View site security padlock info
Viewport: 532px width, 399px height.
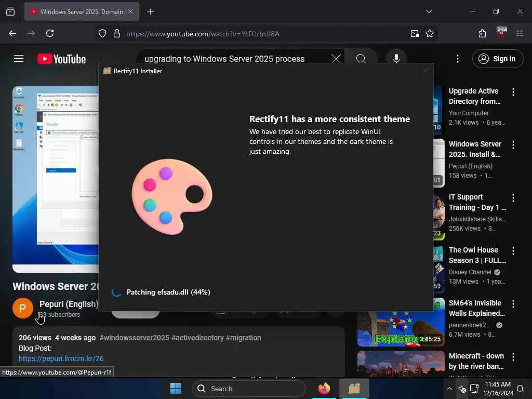[117, 34]
